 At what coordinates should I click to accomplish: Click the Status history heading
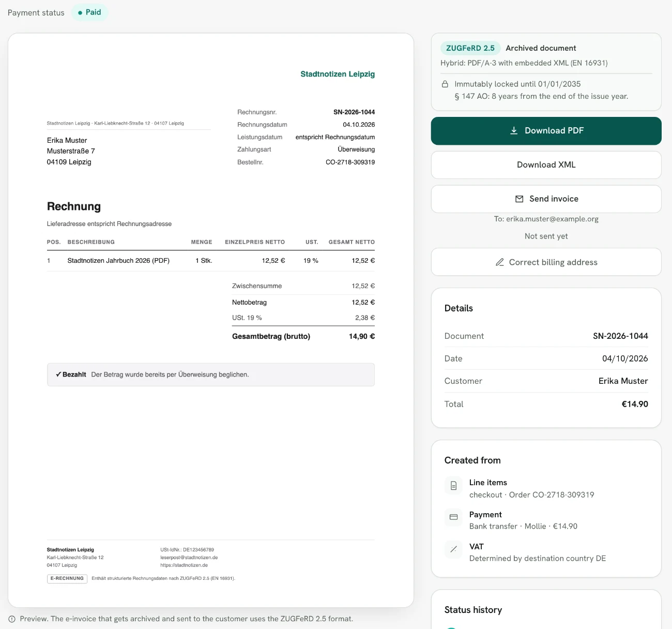473,610
